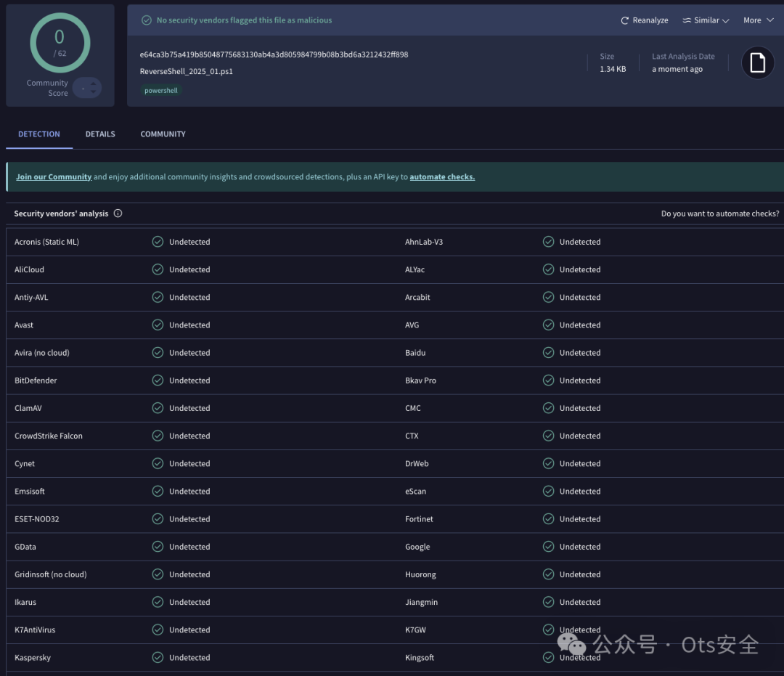This screenshot has height=676, width=784.
Task: Click undetected check icon for ClamAV
Action: click(x=158, y=408)
